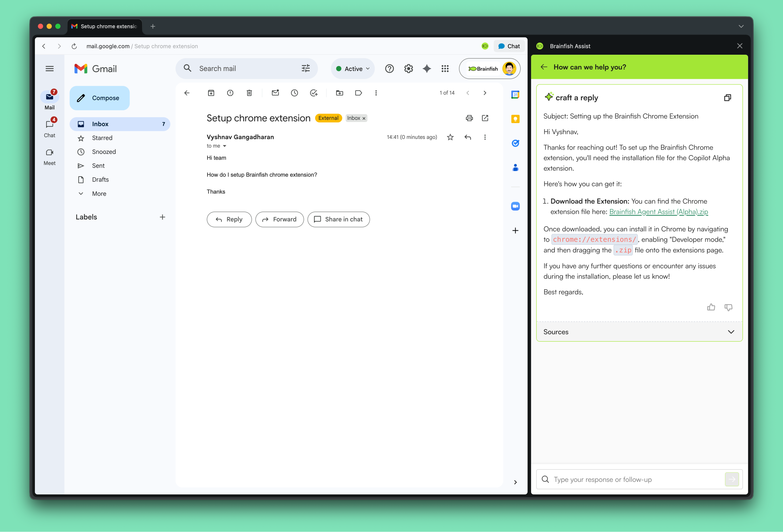Star the email from Vyshnav Gangadharan
Image resolution: width=783 pixels, height=532 pixels.
(450, 137)
